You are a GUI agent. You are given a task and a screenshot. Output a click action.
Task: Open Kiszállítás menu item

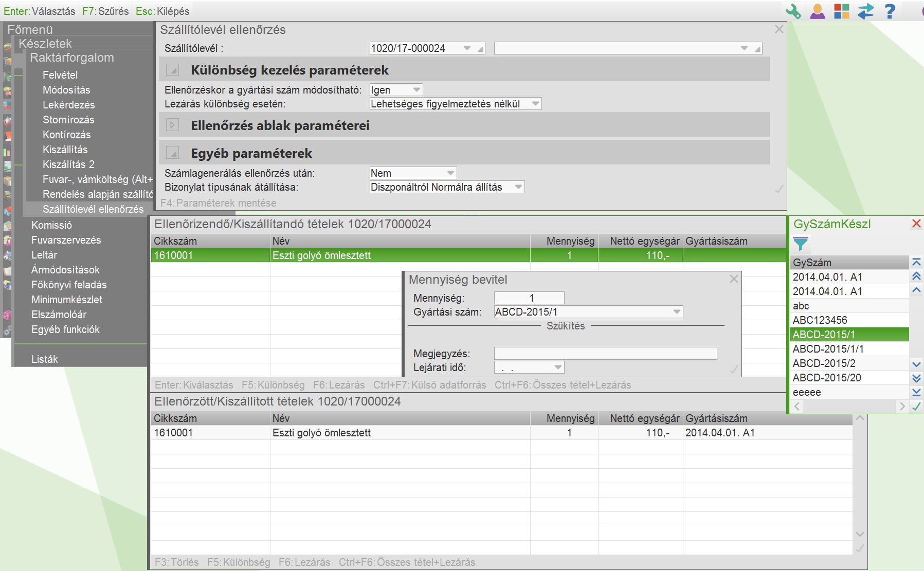pyautogui.click(x=65, y=150)
